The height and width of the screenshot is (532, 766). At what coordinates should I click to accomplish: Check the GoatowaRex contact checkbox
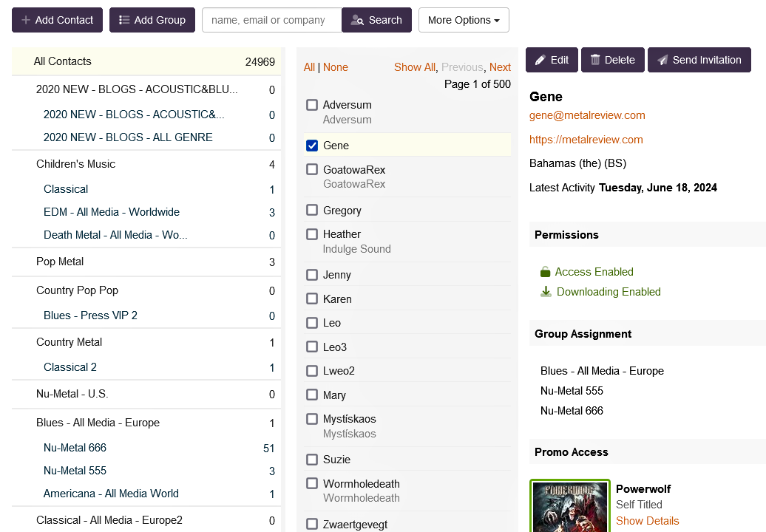click(x=312, y=169)
